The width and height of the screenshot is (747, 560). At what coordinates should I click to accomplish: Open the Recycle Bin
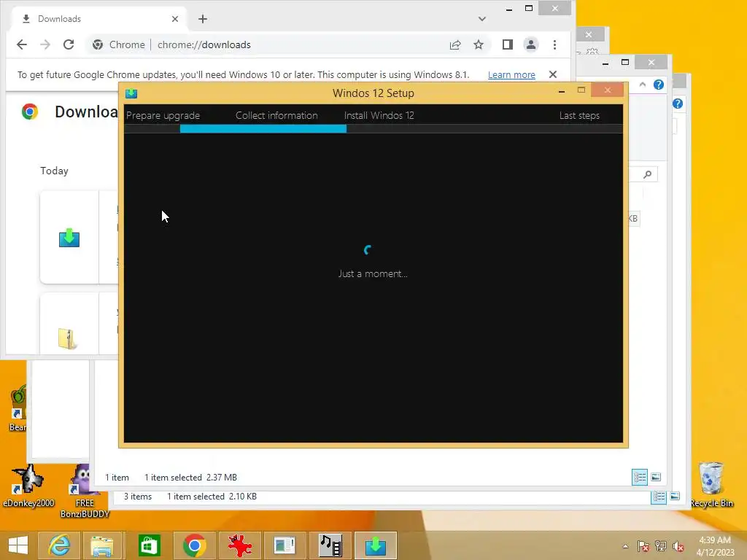[711, 485]
